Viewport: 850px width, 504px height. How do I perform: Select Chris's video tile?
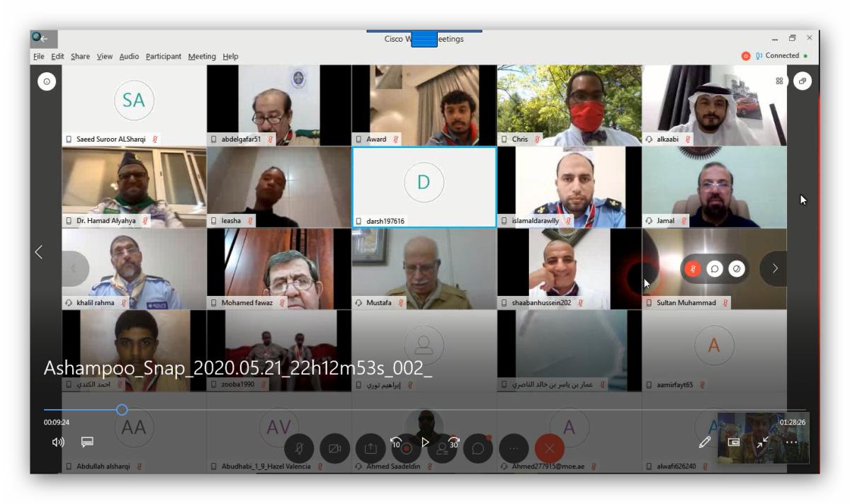pos(569,105)
